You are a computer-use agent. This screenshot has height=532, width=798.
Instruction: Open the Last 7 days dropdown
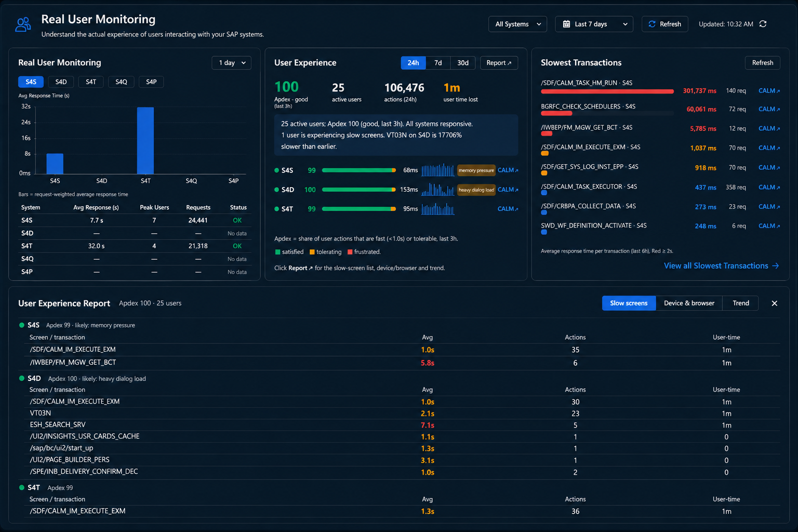click(x=594, y=24)
